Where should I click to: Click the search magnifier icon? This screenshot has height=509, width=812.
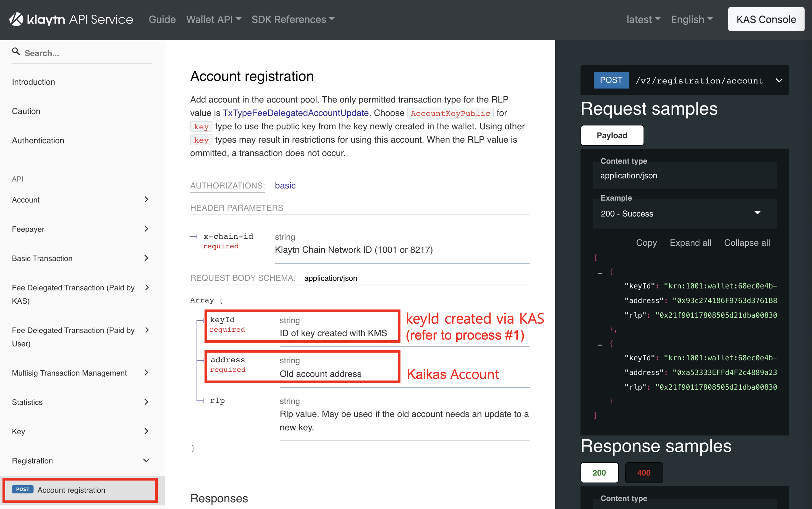point(16,51)
